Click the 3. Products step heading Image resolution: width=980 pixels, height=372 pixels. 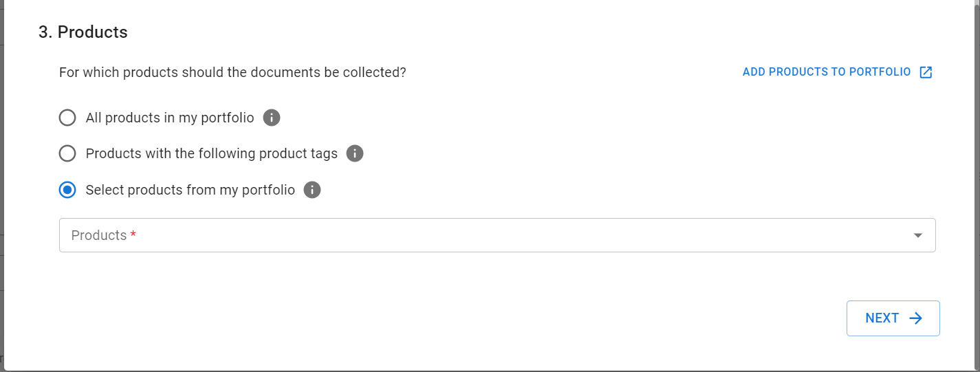[83, 32]
